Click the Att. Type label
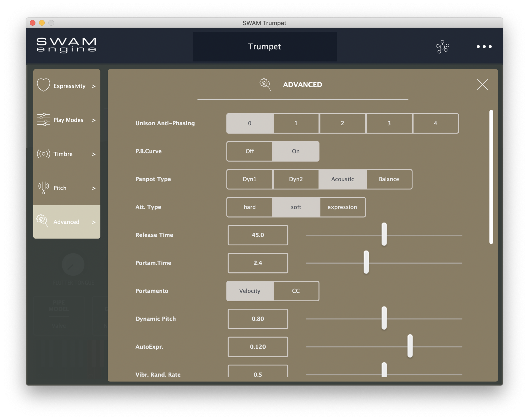Image resolution: width=529 pixels, height=420 pixels. tap(148, 207)
